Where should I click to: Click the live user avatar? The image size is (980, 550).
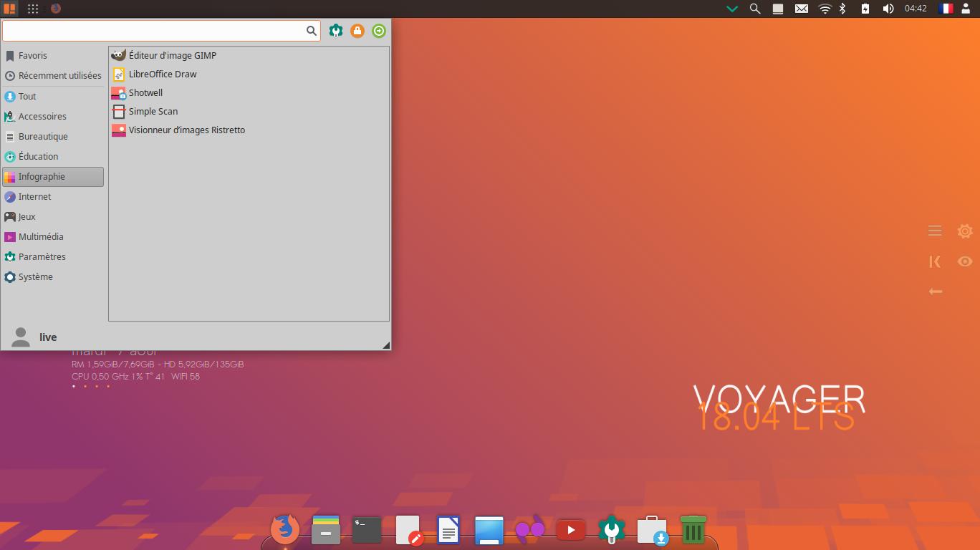point(21,337)
